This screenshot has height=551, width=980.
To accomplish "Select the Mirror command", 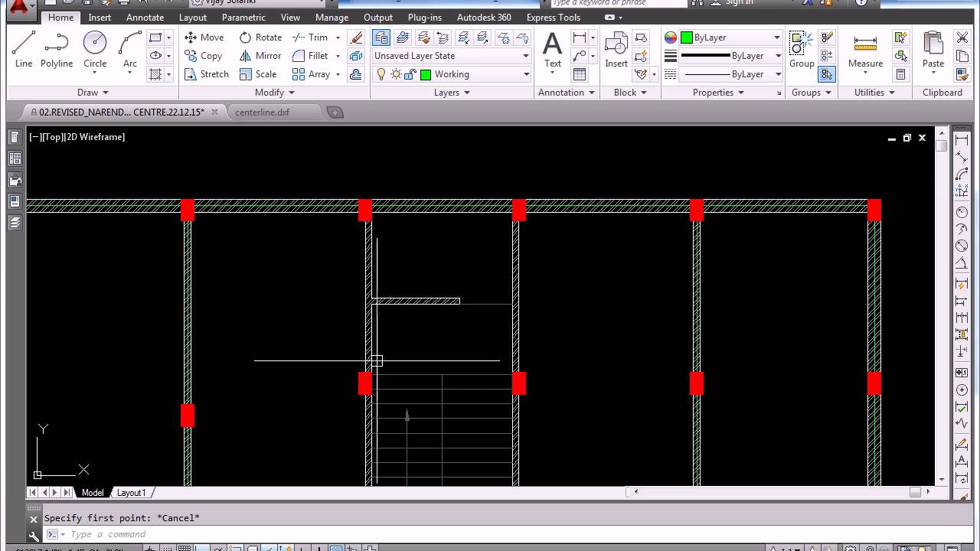I will [260, 55].
